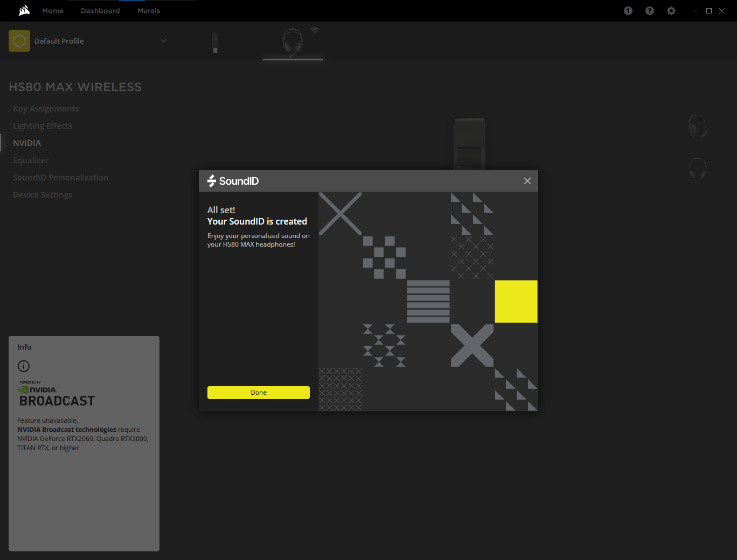Select the upper headset view thumbnail
737x560 pixels.
coord(698,127)
